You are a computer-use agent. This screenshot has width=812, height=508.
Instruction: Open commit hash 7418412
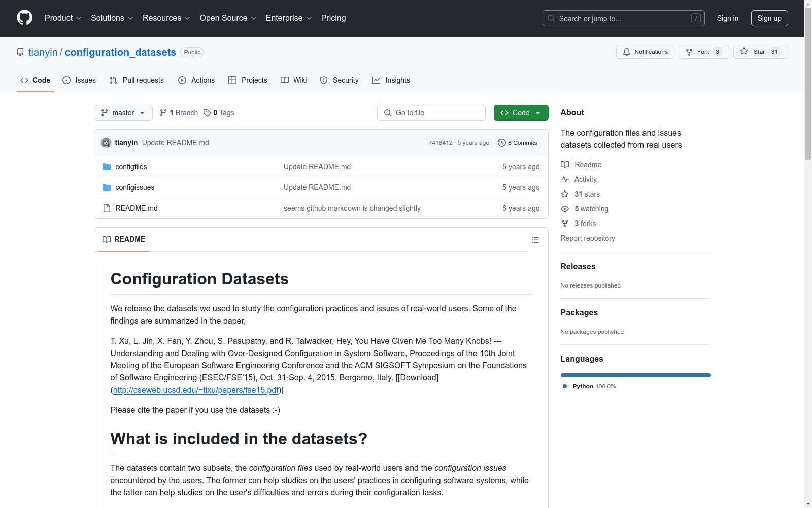[441, 143]
